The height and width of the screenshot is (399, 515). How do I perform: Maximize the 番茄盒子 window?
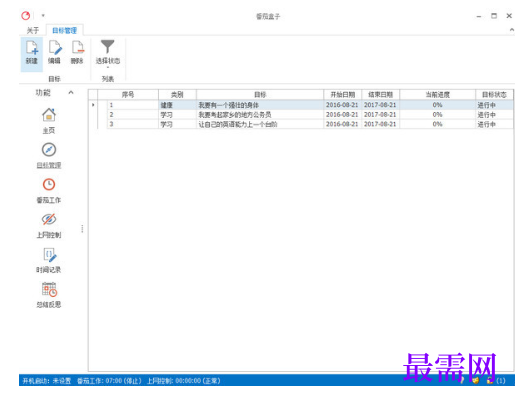(x=494, y=16)
